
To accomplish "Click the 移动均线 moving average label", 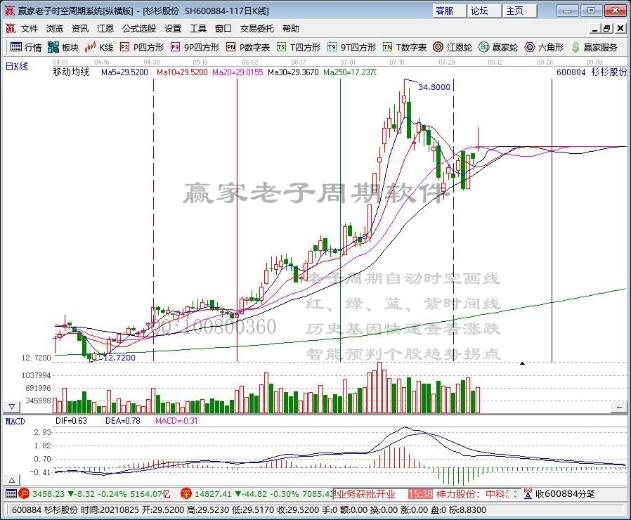I will [71, 72].
